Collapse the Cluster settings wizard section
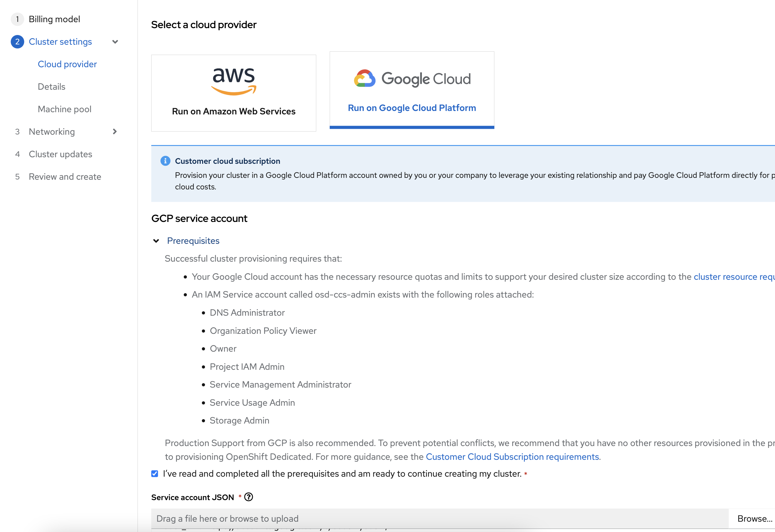This screenshot has width=775, height=532. click(x=115, y=42)
